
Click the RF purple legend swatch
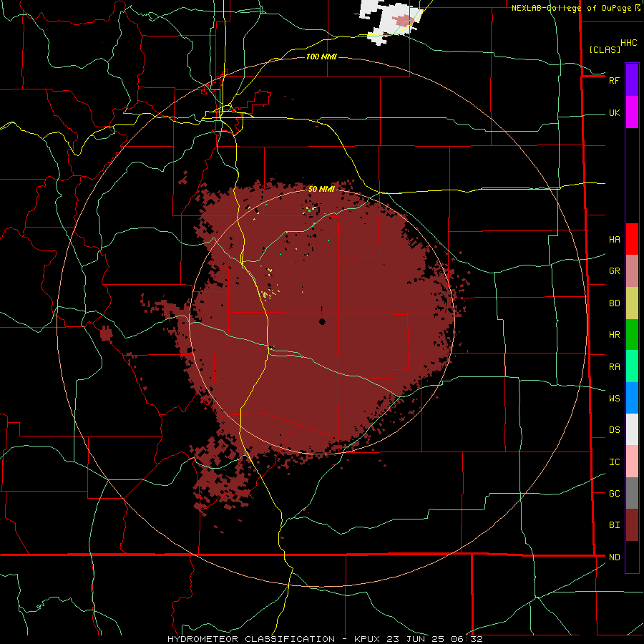tap(632, 80)
